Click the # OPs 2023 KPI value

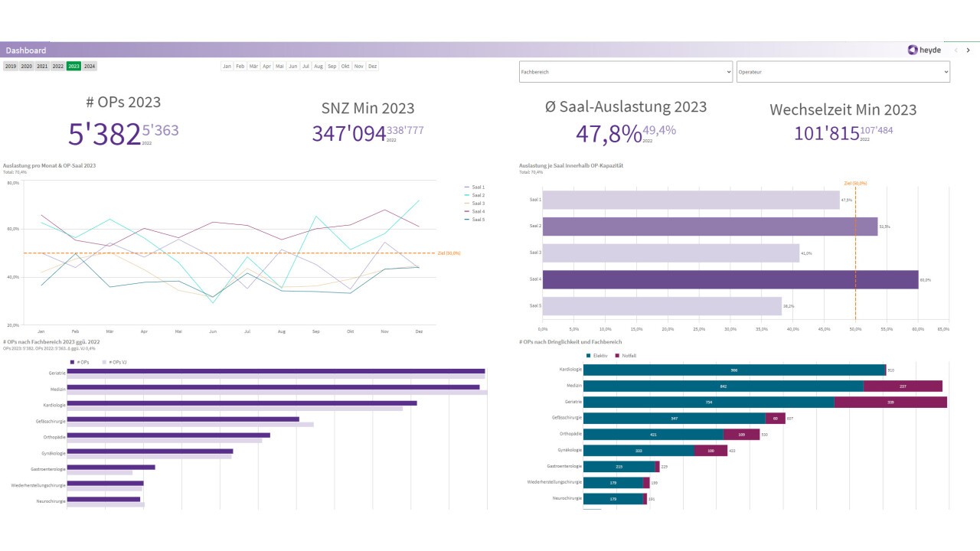click(x=104, y=133)
